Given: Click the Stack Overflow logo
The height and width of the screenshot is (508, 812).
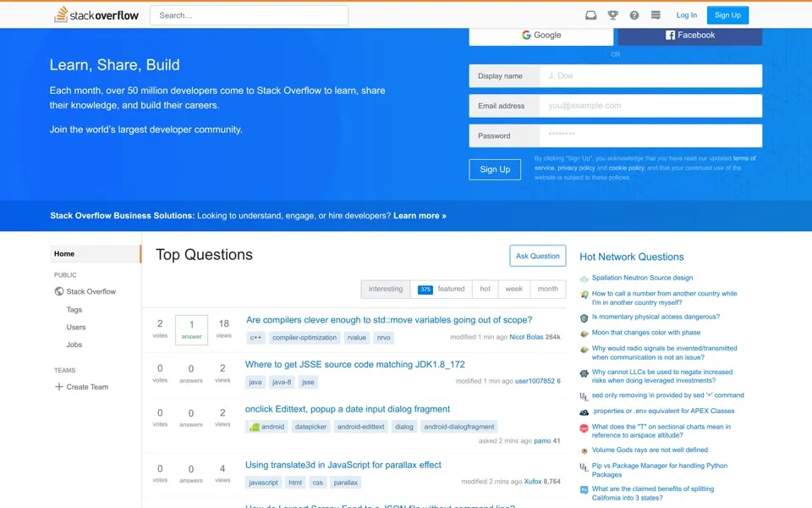Looking at the screenshot, I should 96,15.
